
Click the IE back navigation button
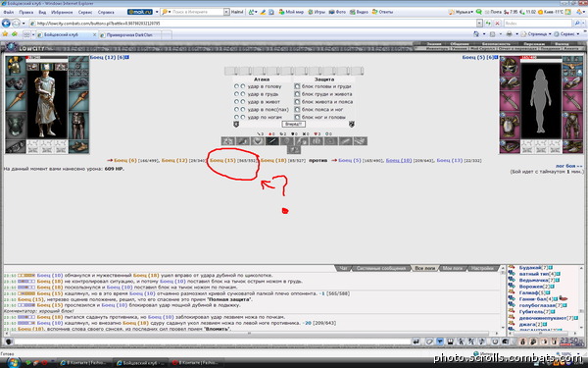coord(6,24)
